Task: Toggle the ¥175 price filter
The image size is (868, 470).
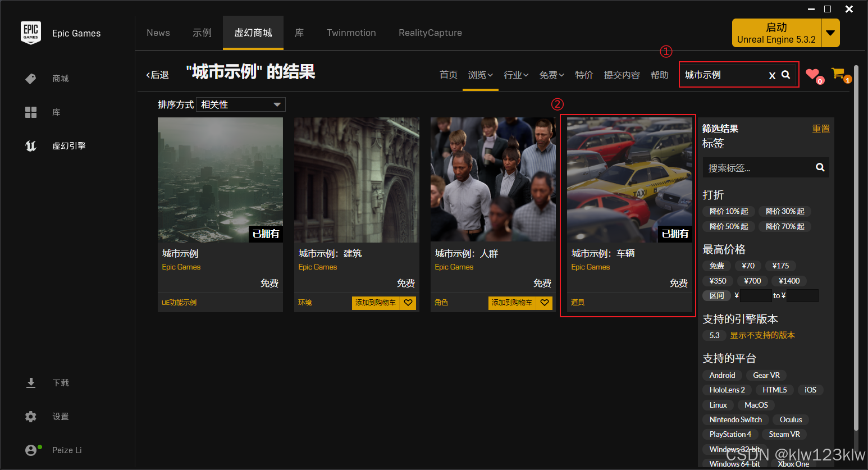Action: click(x=780, y=266)
